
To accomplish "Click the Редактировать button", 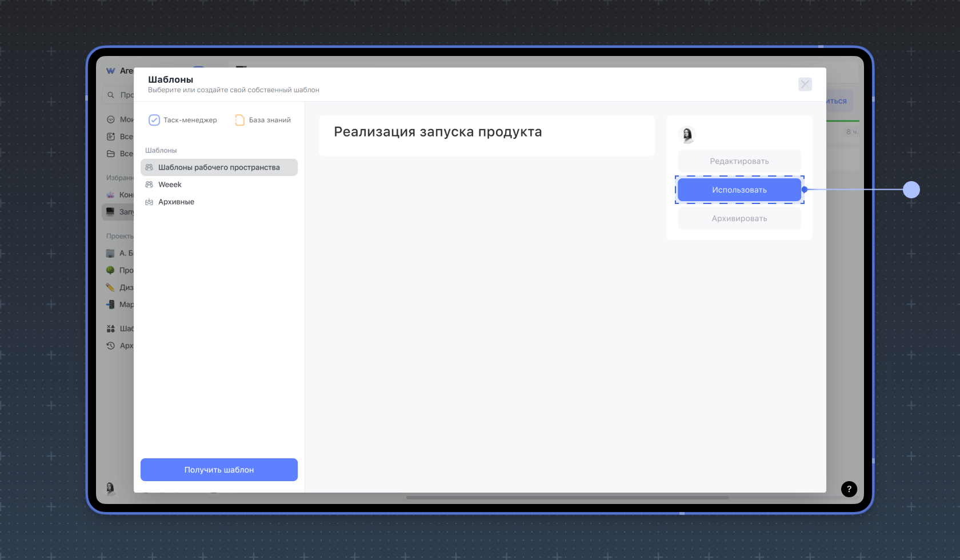I will pos(739,161).
